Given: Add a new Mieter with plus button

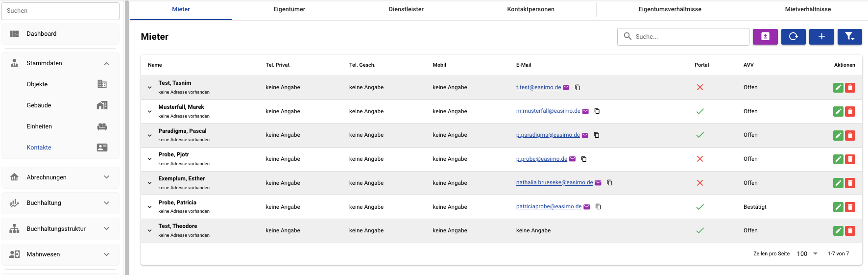Looking at the screenshot, I should [821, 37].
